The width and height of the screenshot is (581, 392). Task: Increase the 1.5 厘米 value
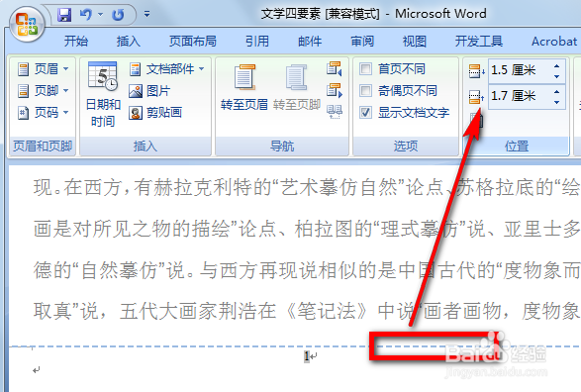556,65
